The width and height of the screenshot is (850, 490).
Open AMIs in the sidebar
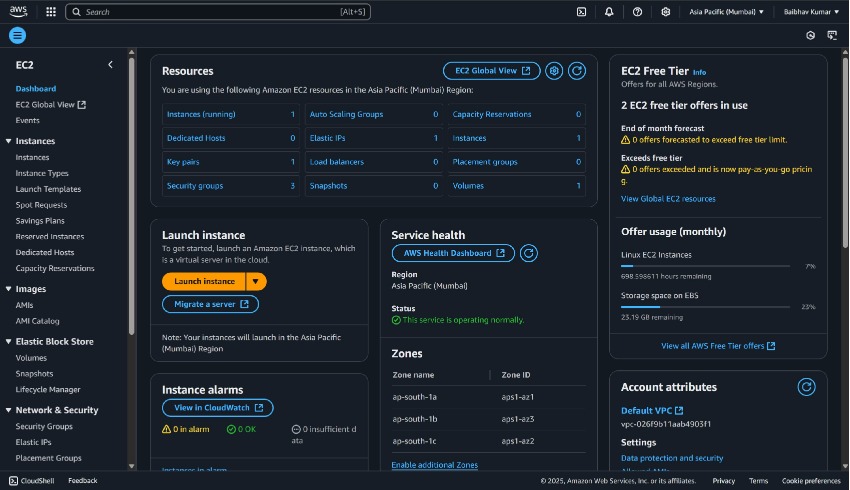tap(24, 305)
